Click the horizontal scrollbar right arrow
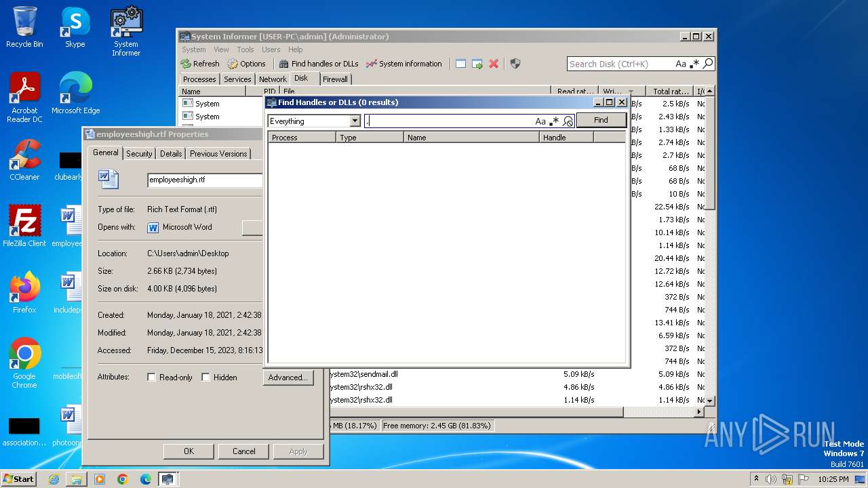Screen dimensions: 868x488 (699, 411)
